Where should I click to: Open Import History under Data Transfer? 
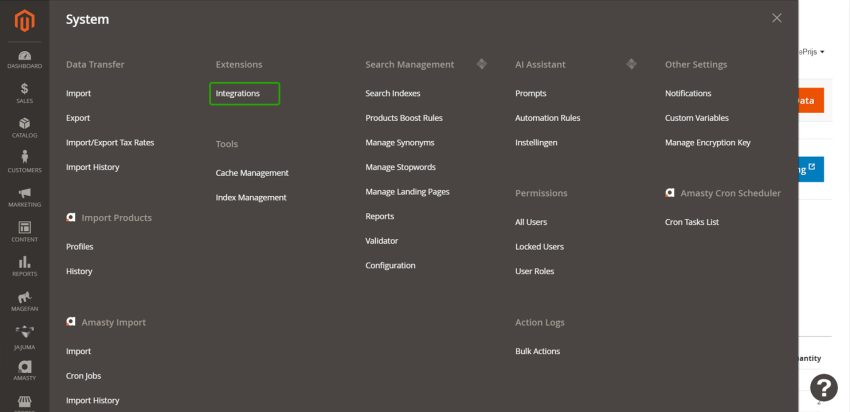coord(93,167)
